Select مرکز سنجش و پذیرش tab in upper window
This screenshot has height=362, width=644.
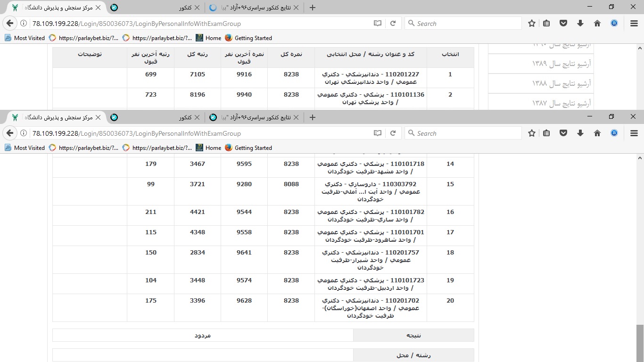[x=56, y=8]
